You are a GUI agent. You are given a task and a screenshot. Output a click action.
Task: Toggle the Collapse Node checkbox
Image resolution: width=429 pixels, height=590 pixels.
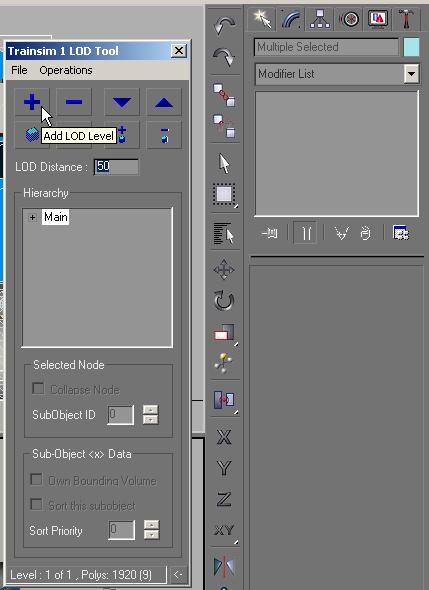point(38,388)
